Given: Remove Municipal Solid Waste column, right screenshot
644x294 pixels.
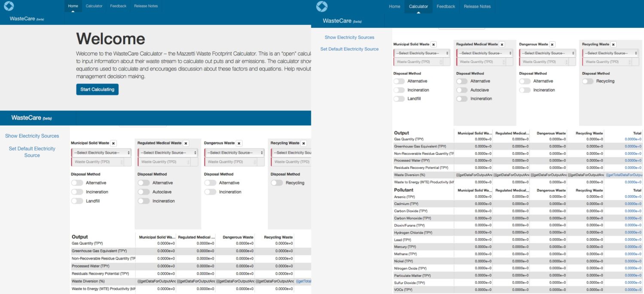Looking at the screenshot, I should coord(434,44).
